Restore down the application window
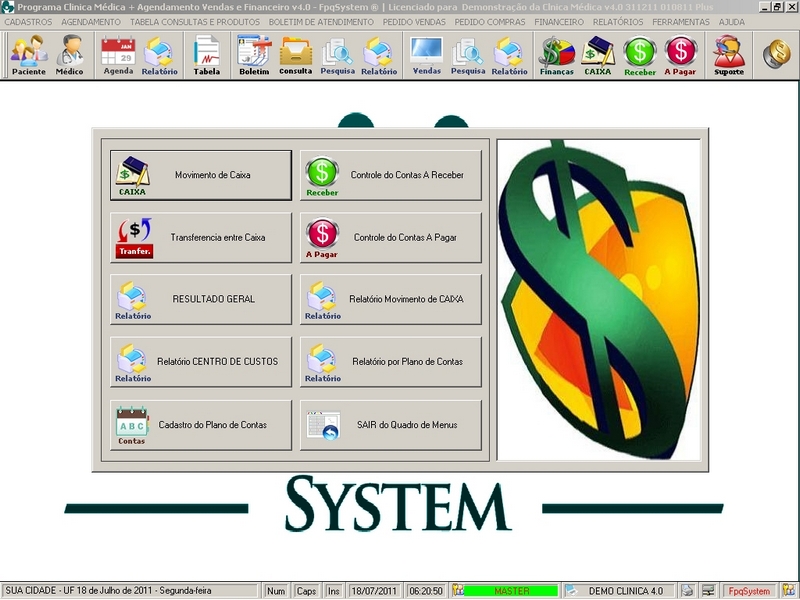 coord(777,7)
